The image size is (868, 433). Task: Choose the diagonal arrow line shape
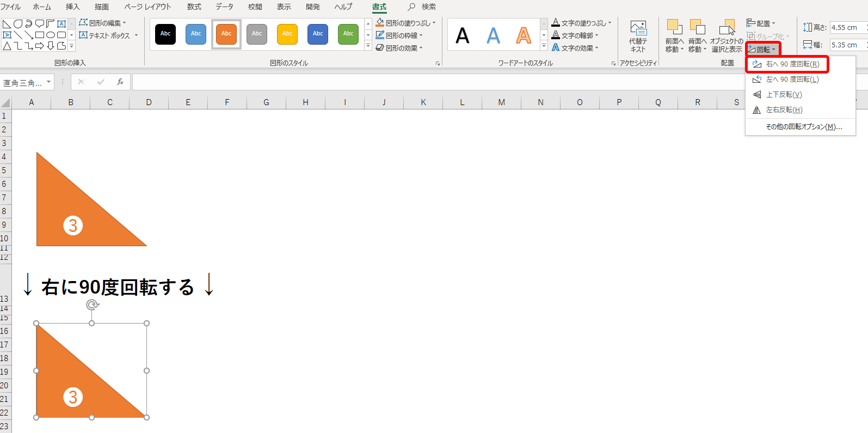point(29,35)
